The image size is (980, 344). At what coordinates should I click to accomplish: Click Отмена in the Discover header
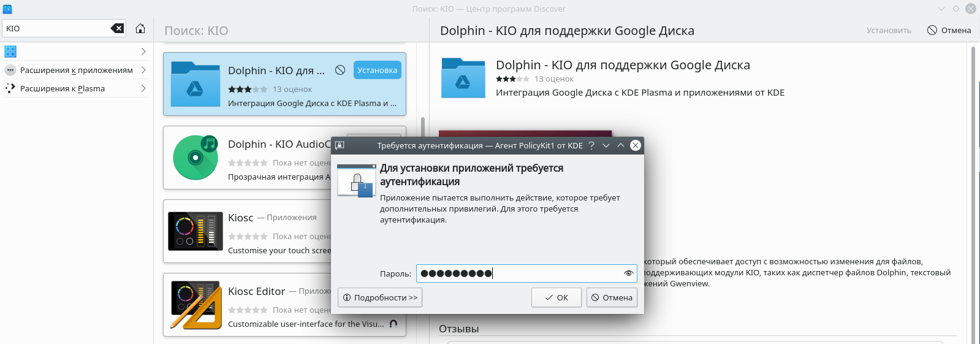click(x=949, y=30)
